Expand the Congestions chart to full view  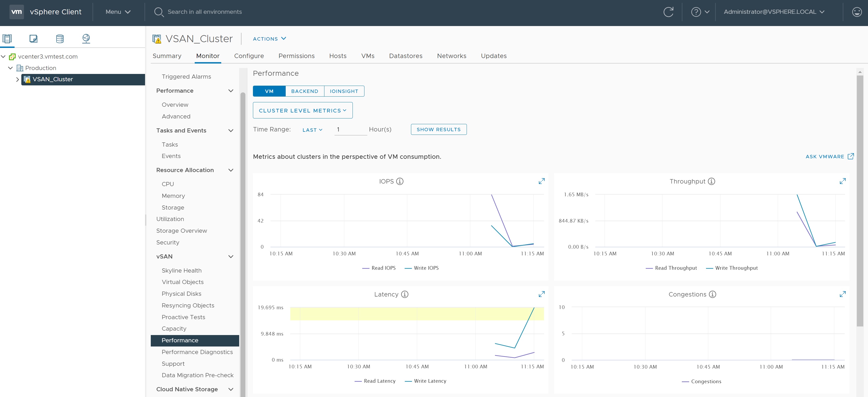point(842,294)
